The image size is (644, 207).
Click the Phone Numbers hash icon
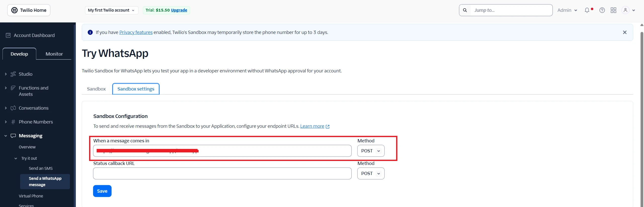13,122
